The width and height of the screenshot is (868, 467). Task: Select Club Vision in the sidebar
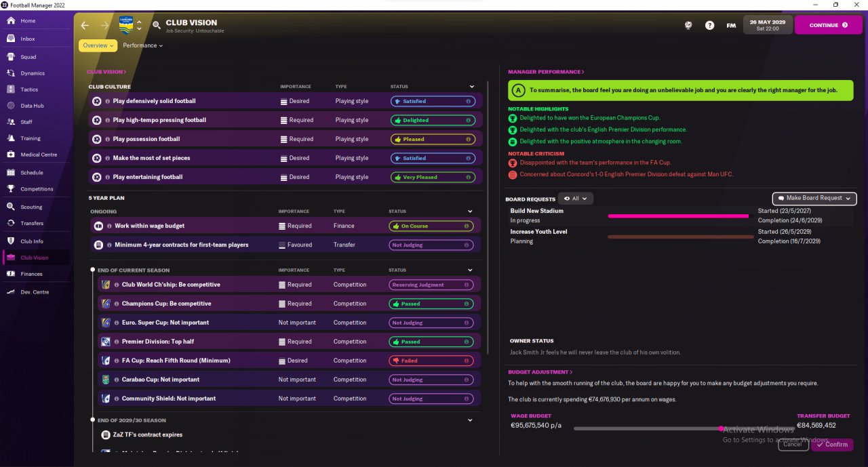35,258
